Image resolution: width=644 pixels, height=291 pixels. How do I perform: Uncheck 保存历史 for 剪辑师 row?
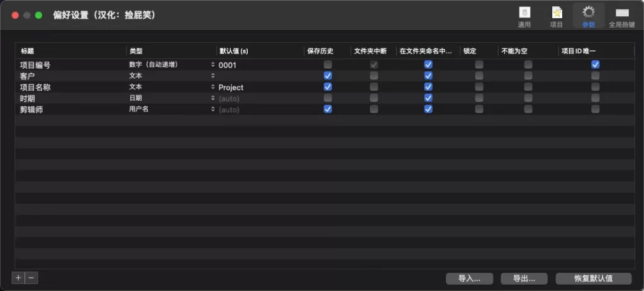coord(328,109)
